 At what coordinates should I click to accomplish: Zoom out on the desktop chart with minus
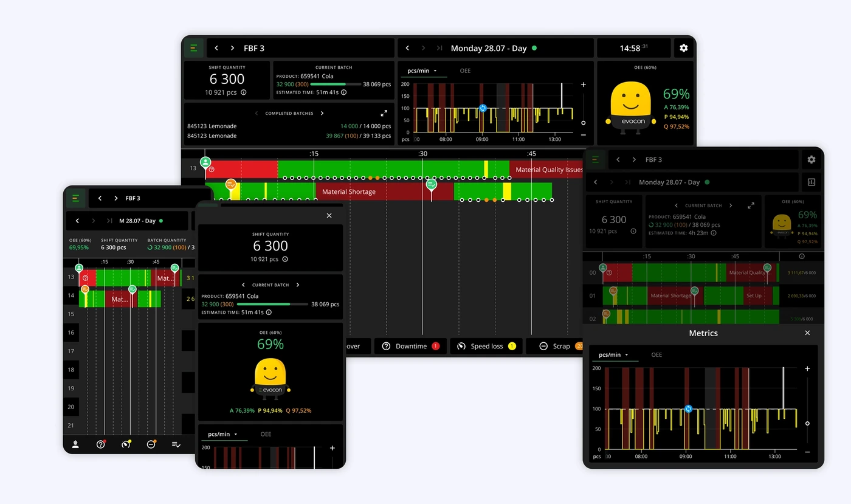(584, 134)
